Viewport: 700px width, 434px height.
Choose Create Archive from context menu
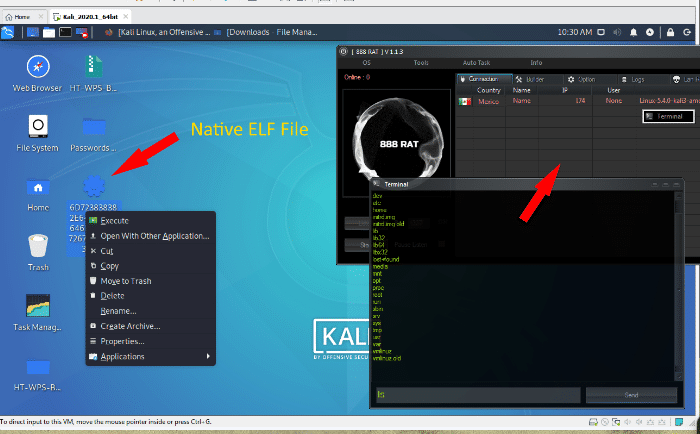tap(150, 326)
